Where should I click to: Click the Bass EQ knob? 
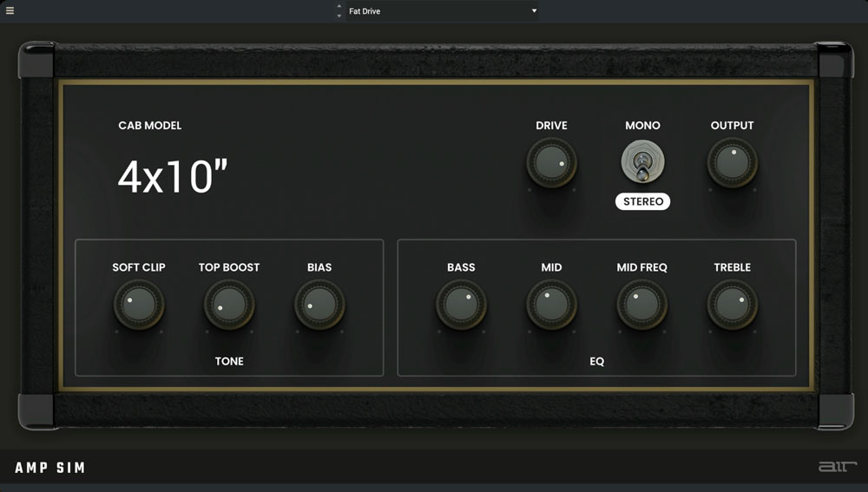tap(461, 305)
